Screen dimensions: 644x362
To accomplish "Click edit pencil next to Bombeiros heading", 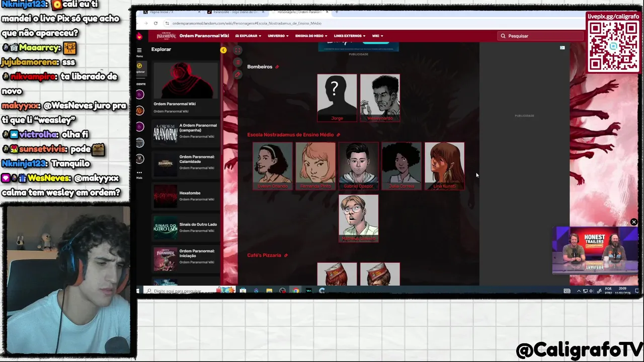I will [x=277, y=67].
